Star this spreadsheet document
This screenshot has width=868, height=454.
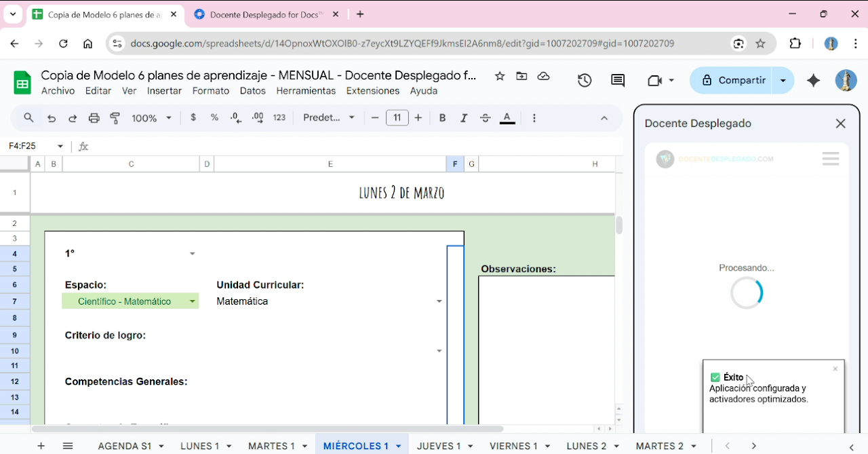[500, 76]
